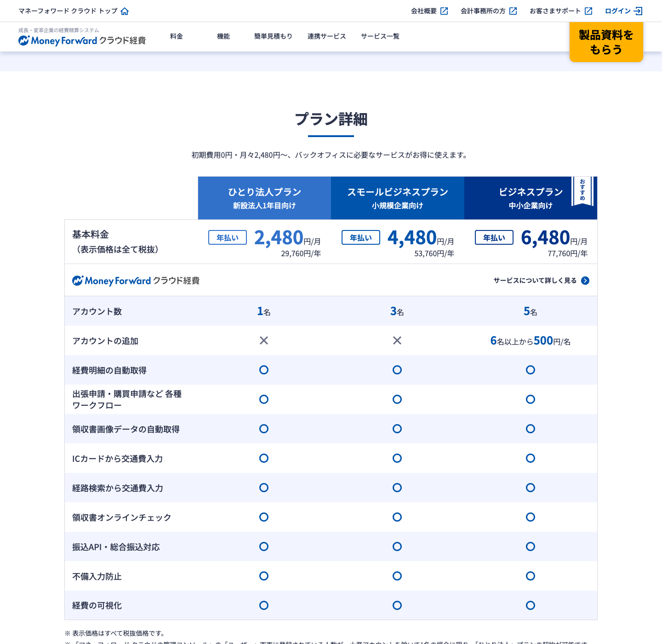The height and width of the screenshot is (644, 662).
Task: Click the 年払い badge under ビジネスプラン
Action: 494,237
